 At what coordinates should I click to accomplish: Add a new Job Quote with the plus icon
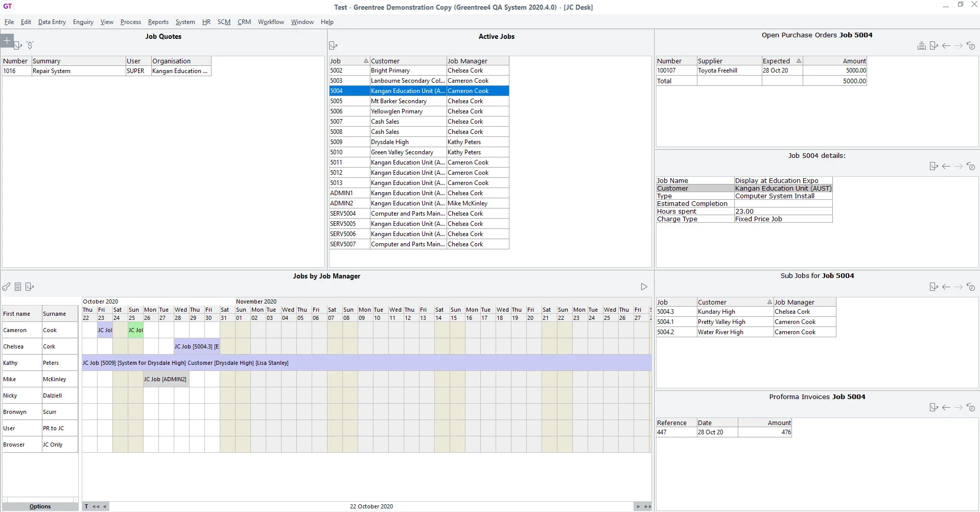[x=7, y=41]
